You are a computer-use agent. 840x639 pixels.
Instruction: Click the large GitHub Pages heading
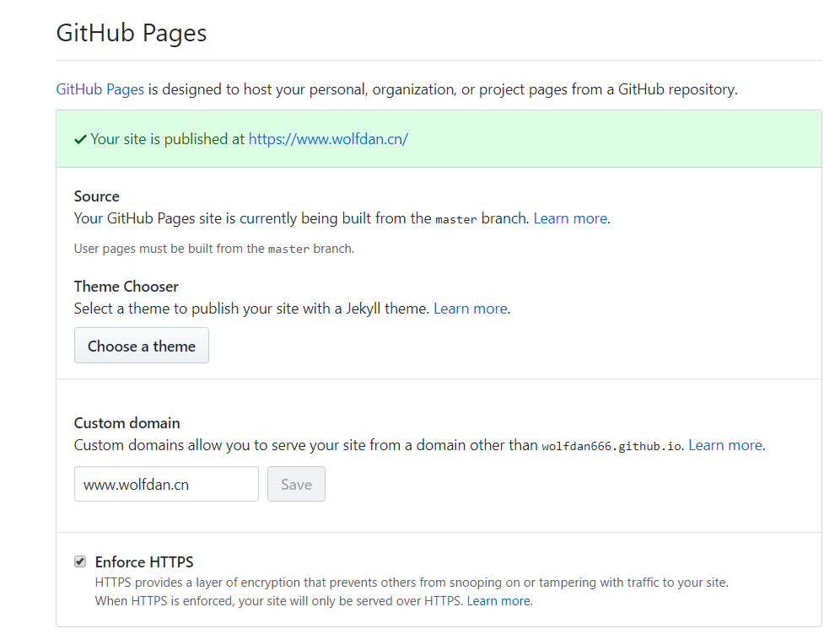pos(131,33)
